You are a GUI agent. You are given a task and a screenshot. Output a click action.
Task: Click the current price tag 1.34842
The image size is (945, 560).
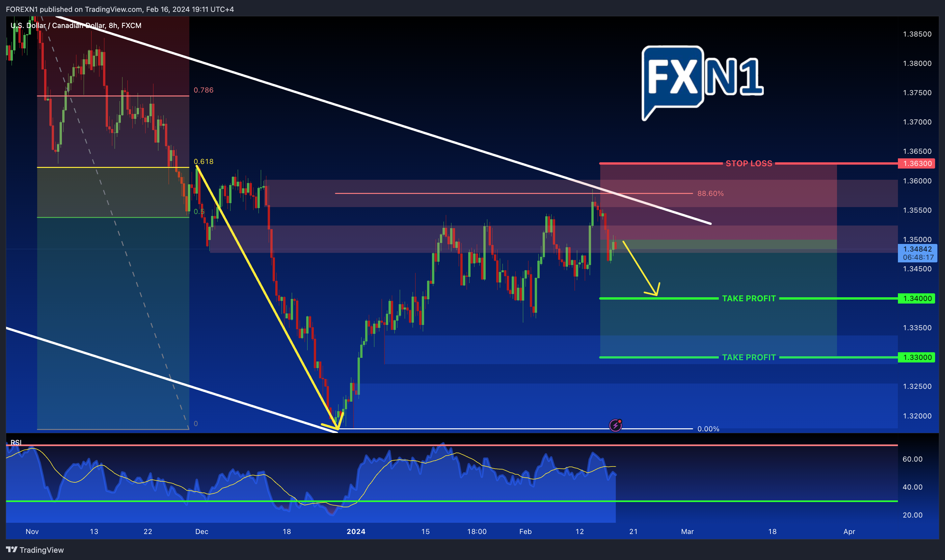[917, 249]
